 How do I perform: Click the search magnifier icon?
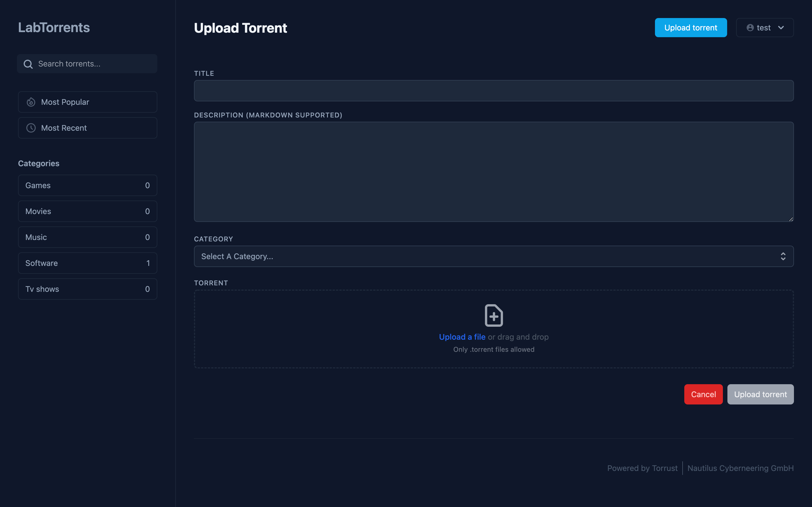coord(28,64)
